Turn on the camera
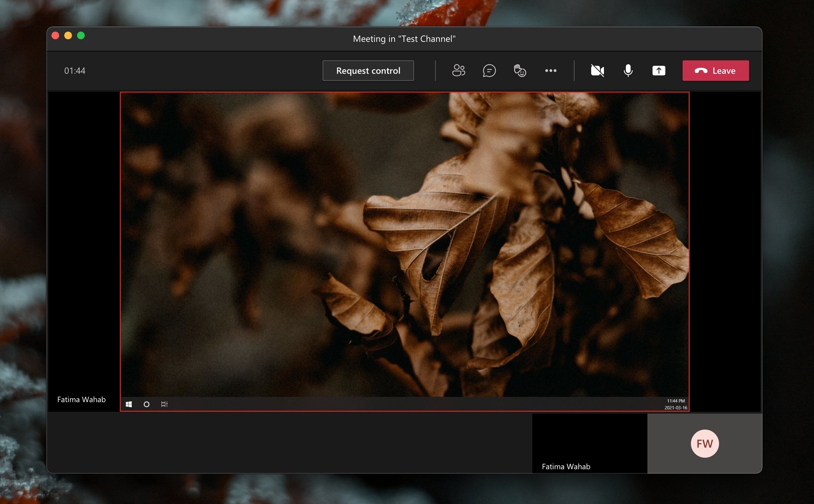Image resolution: width=814 pixels, height=504 pixels. click(597, 70)
